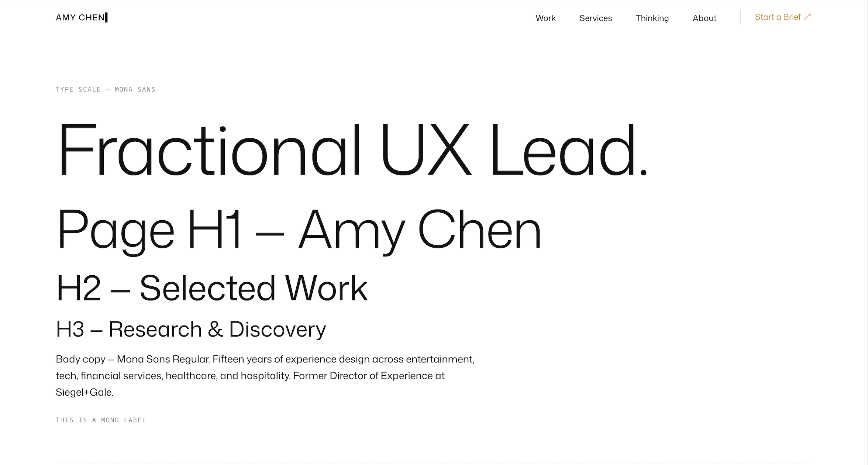Click the AMY CHEN logo wordmark

click(80, 17)
